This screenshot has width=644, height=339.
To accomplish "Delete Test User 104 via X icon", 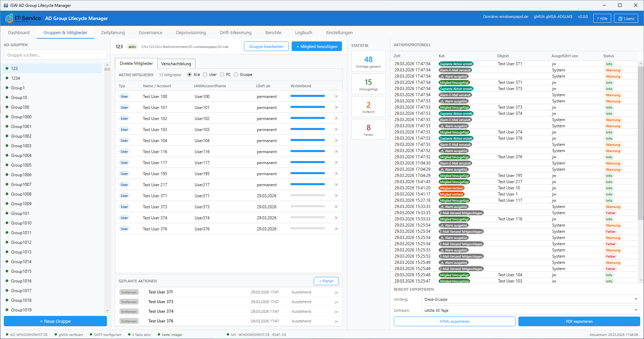I will tap(336, 141).
